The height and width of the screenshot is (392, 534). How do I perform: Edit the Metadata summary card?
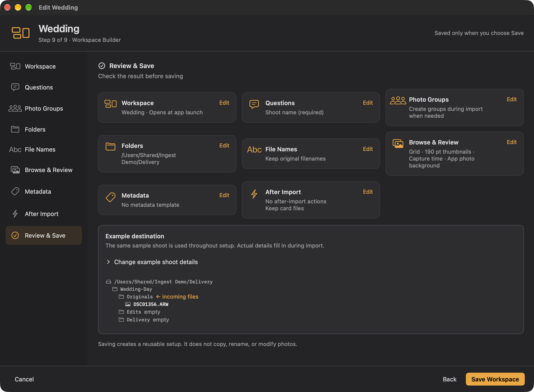(x=224, y=195)
